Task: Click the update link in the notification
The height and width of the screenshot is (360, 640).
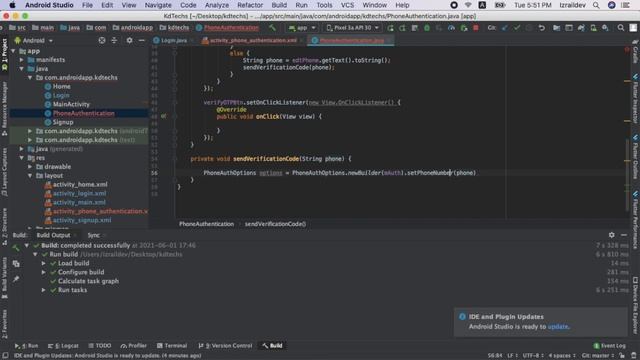Action: pos(558,327)
